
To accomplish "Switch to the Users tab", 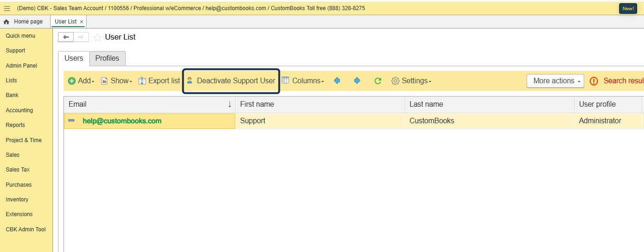I will 74,58.
